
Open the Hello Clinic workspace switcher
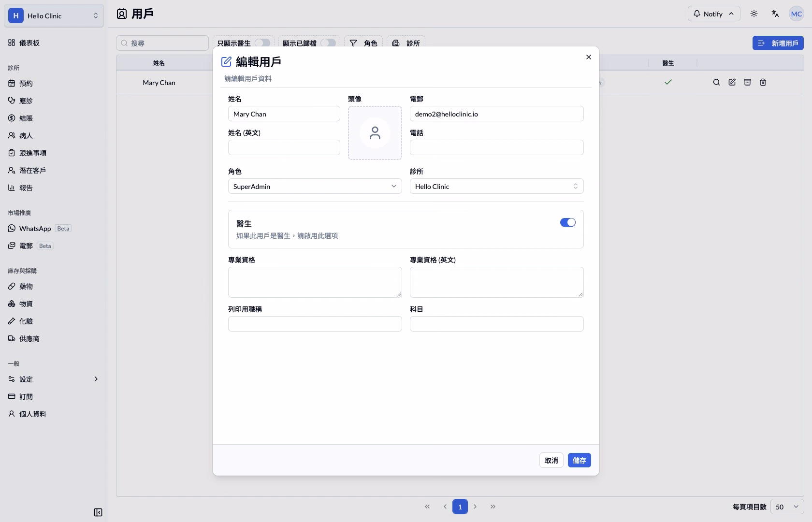54,15
